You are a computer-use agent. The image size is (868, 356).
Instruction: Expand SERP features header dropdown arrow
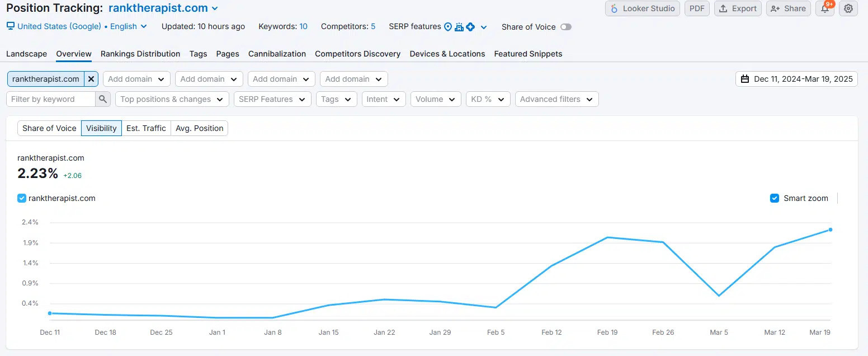click(x=484, y=27)
